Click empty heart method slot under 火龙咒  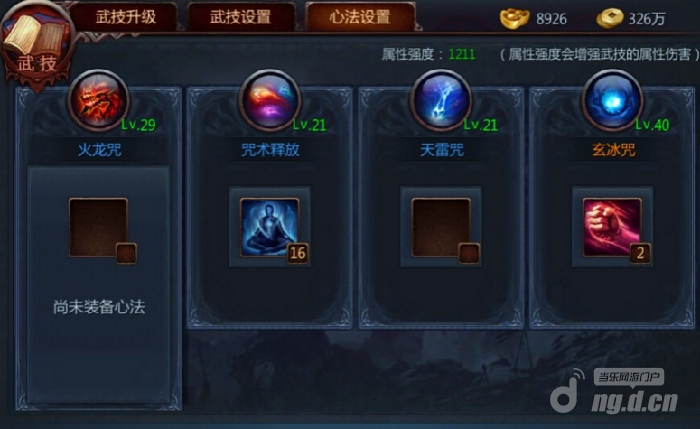(x=99, y=228)
